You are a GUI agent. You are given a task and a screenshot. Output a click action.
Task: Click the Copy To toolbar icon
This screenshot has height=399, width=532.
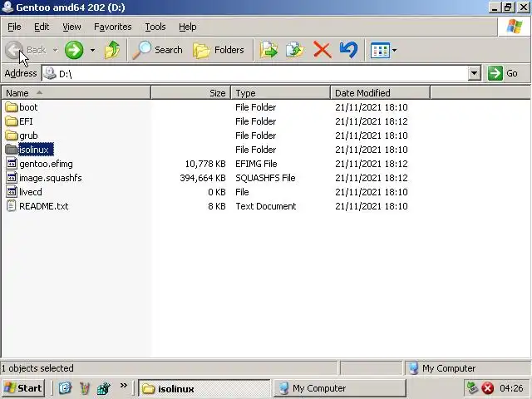coord(295,50)
